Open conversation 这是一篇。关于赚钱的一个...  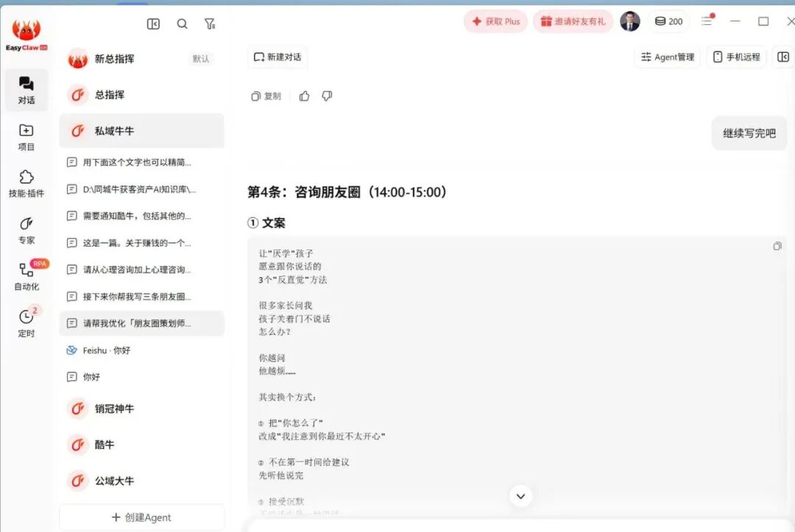pos(141,243)
